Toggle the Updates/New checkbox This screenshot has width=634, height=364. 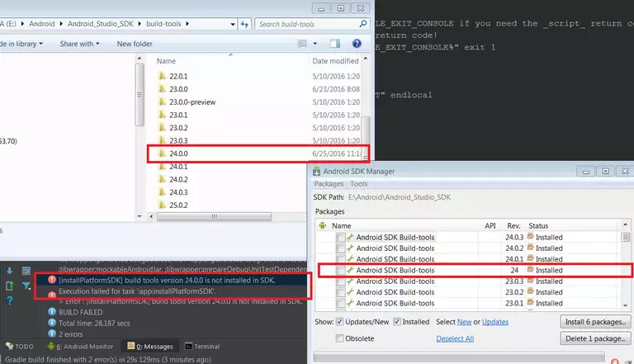pyautogui.click(x=339, y=322)
